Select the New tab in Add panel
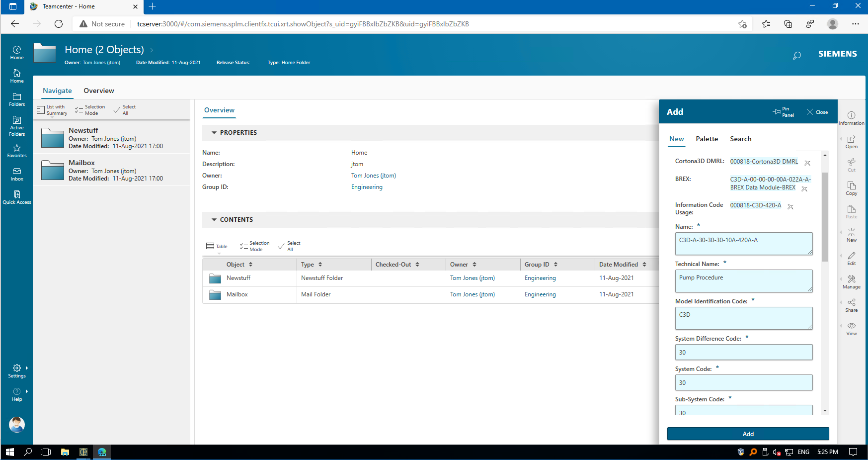 tap(676, 139)
